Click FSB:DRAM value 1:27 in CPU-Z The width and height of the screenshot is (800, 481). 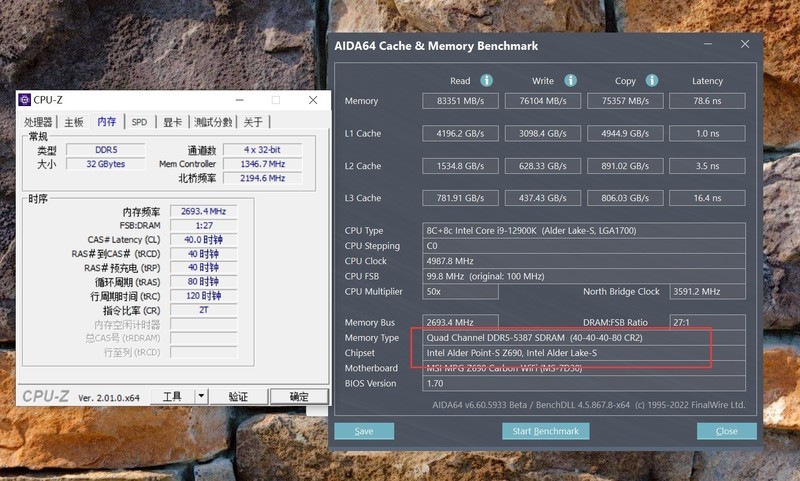tap(204, 225)
